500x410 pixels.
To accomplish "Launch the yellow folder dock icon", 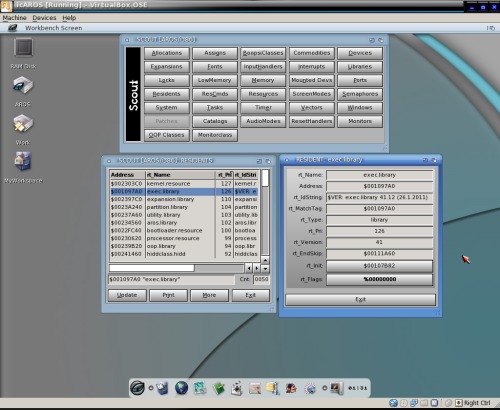I will (272, 388).
